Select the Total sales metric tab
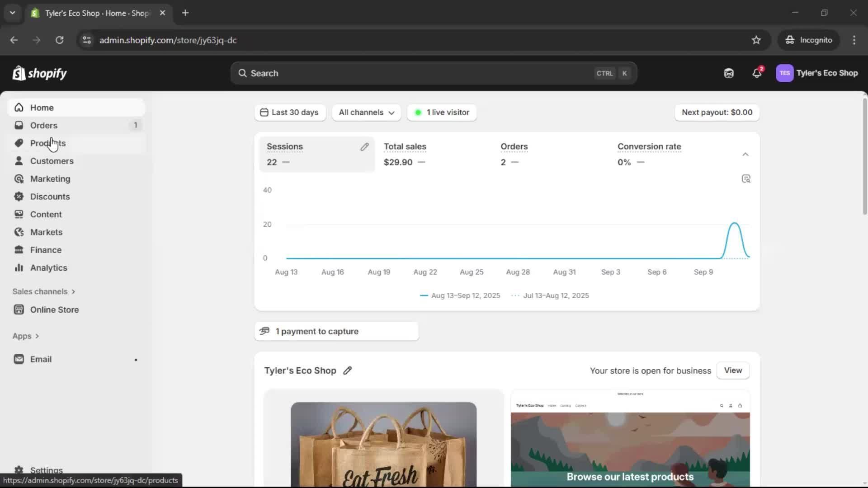 tap(405, 154)
